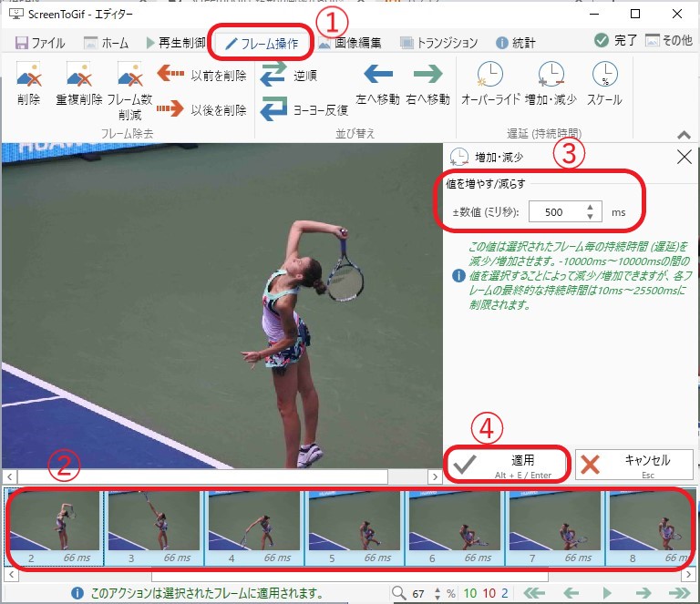Open the Transitions (トランジション) tab

(x=438, y=43)
